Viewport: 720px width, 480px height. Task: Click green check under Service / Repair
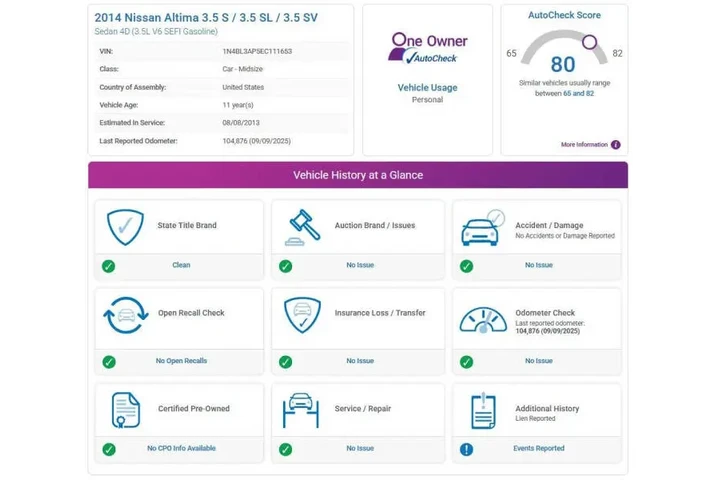[286, 449]
